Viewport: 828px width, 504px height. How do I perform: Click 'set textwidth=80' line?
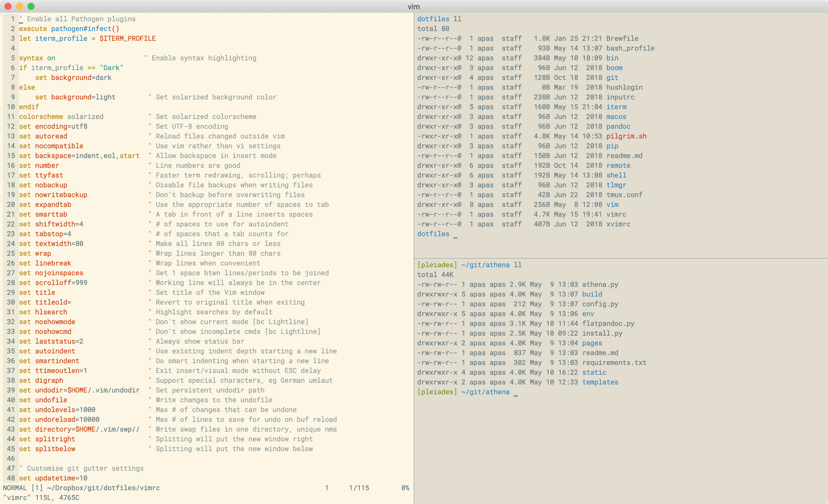51,243
